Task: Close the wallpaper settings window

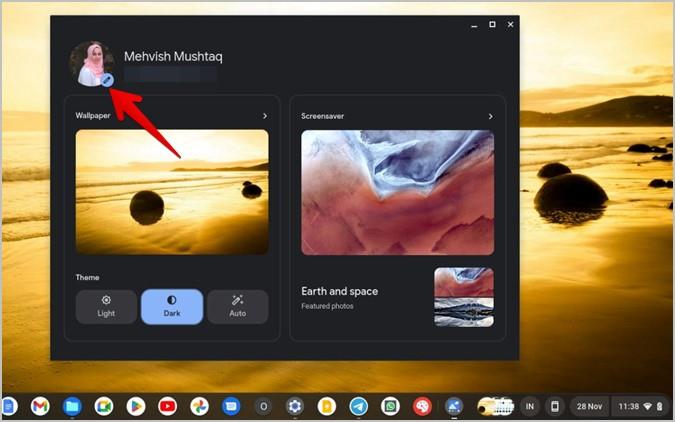Action: (511, 25)
